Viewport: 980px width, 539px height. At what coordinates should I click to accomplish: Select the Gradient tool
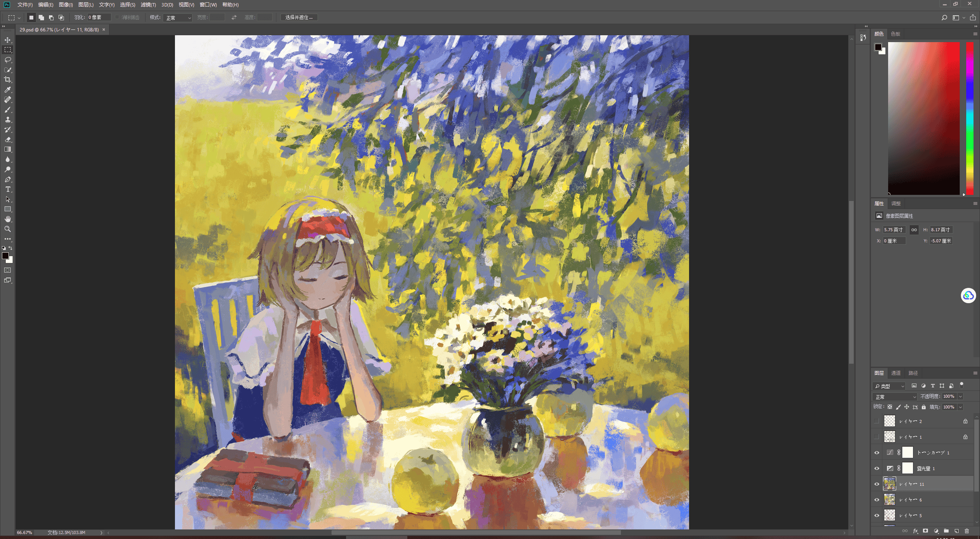8,149
